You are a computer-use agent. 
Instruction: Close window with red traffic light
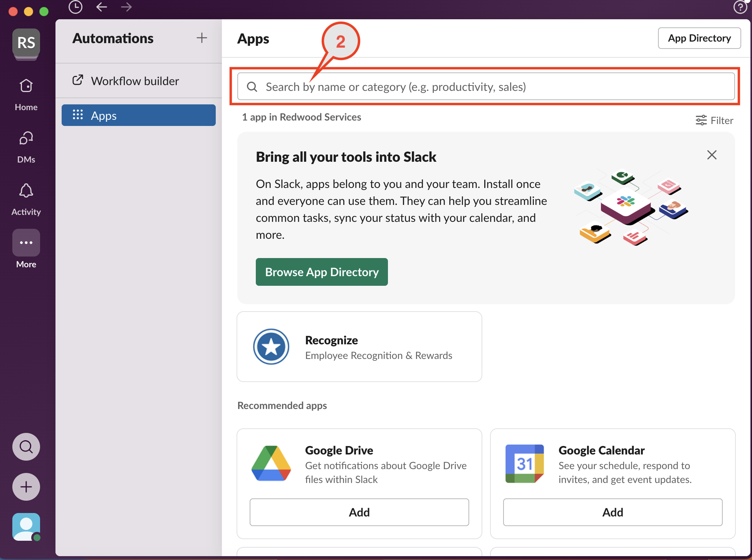[13, 11]
